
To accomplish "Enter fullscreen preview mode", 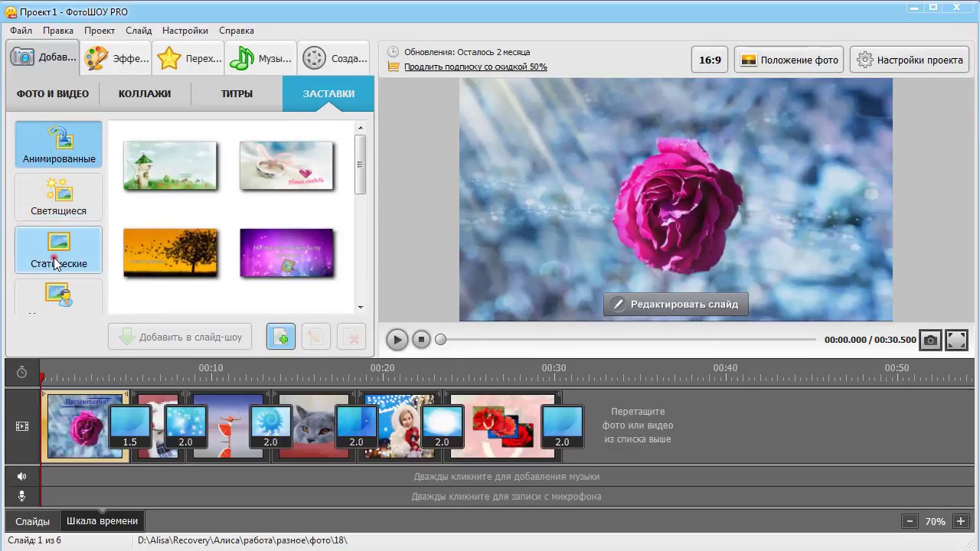I will (956, 340).
